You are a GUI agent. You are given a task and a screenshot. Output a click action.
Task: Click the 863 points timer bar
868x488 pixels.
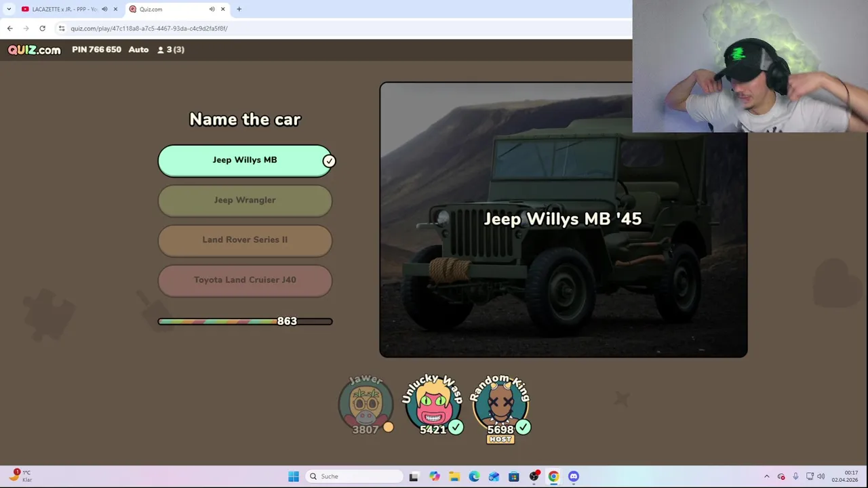pyautogui.click(x=245, y=321)
